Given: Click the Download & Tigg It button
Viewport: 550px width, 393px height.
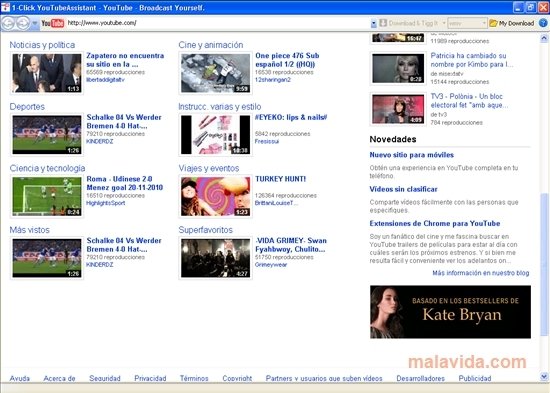Looking at the screenshot, I should coord(409,23).
